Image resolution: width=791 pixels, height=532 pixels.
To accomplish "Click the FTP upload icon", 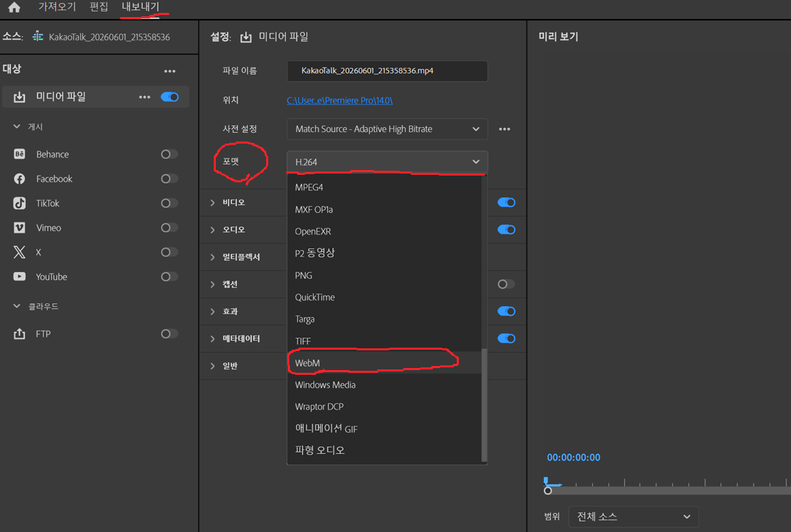I will 19,333.
